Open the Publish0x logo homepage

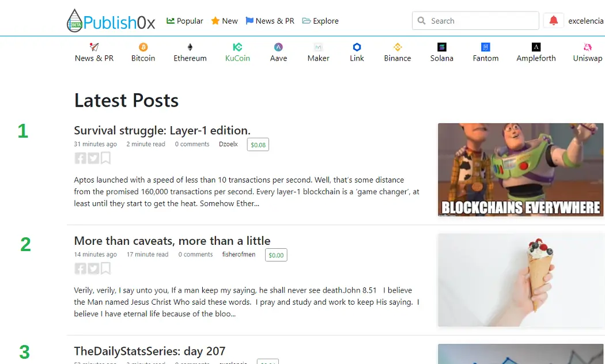[x=111, y=21]
